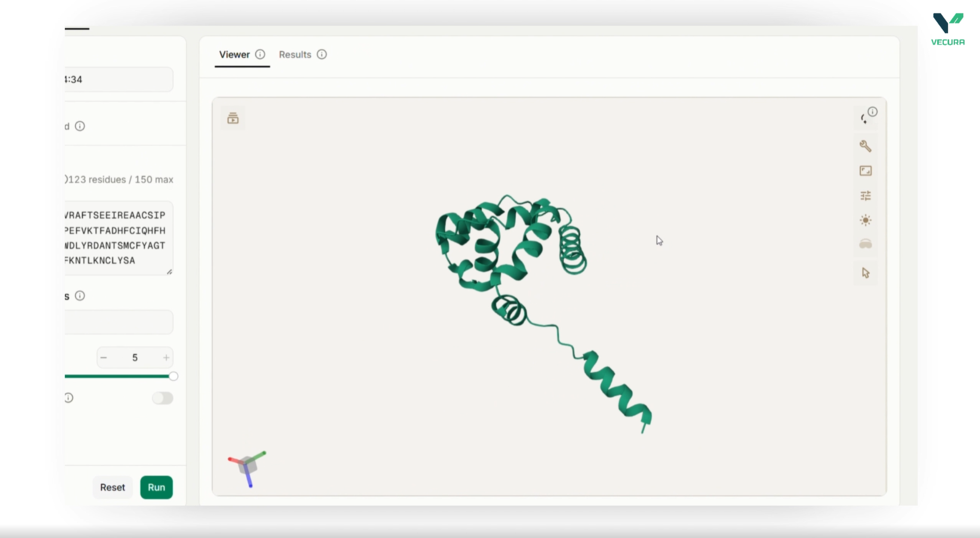Screen dimensions: 980x538
Task: Toggle the wrench controls panel icon
Action: pyautogui.click(x=865, y=146)
